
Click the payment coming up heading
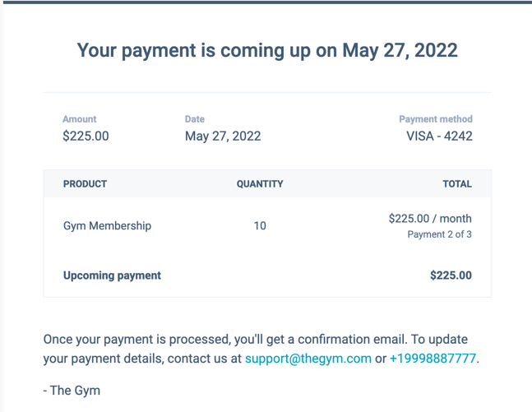pyautogui.click(x=267, y=50)
